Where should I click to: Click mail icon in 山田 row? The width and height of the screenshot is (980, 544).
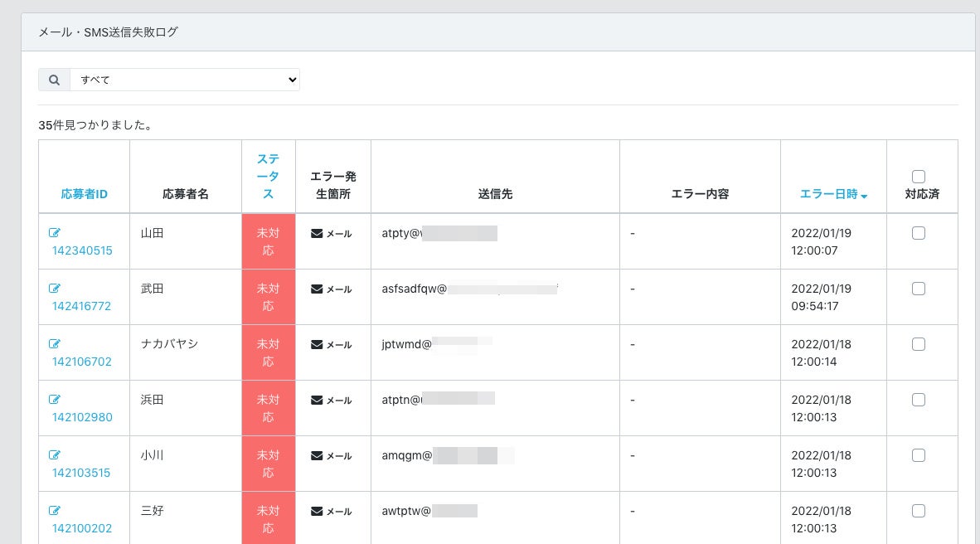pyautogui.click(x=317, y=234)
